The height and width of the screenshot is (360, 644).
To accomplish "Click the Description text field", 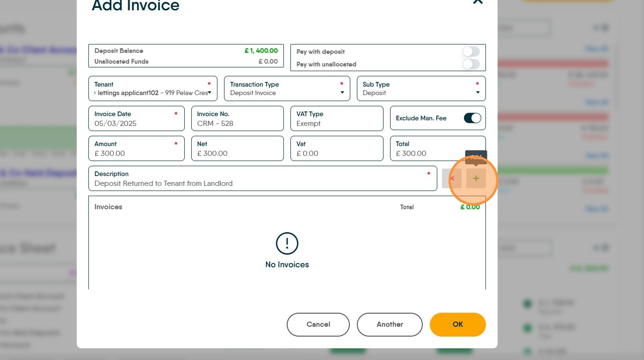I will (263, 178).
